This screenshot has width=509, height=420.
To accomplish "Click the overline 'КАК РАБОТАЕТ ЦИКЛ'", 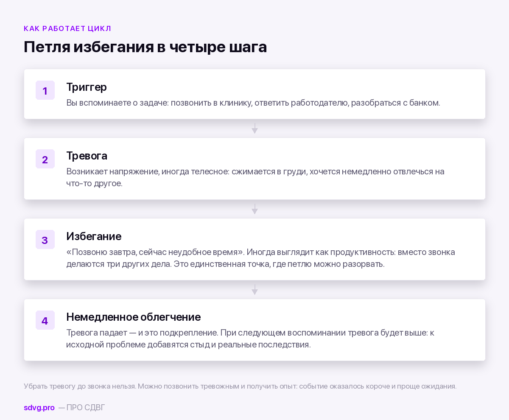I will point(67,28).
